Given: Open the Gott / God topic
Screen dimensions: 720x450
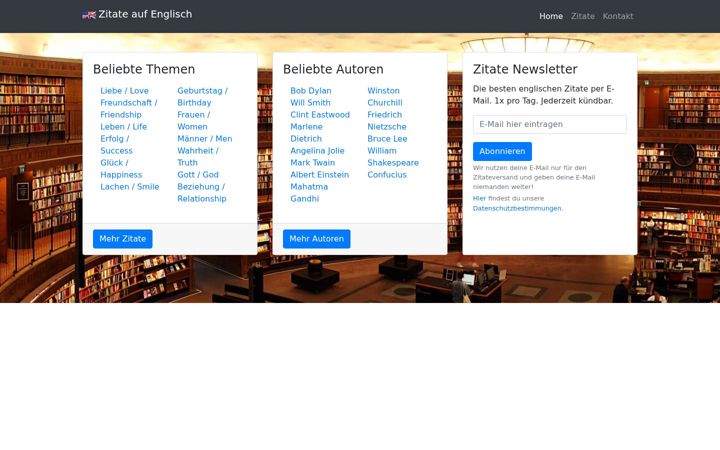Looking at the screenshot, I should 198,174.
